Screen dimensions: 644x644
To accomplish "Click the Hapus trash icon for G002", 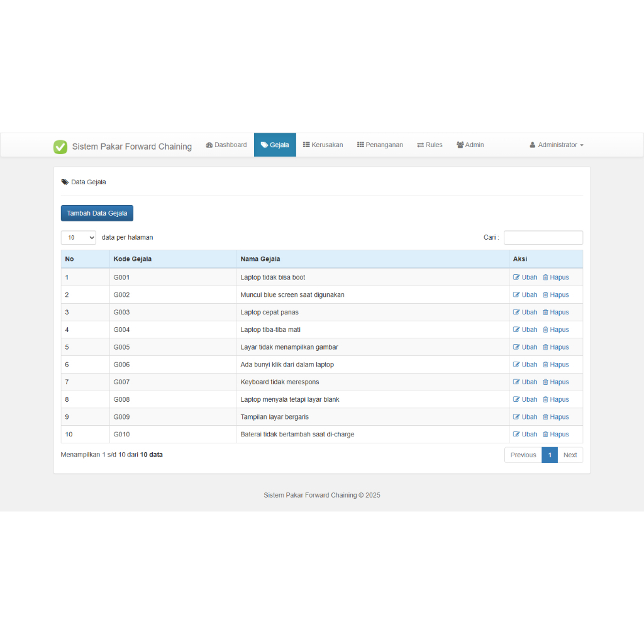I will [545, 295].
